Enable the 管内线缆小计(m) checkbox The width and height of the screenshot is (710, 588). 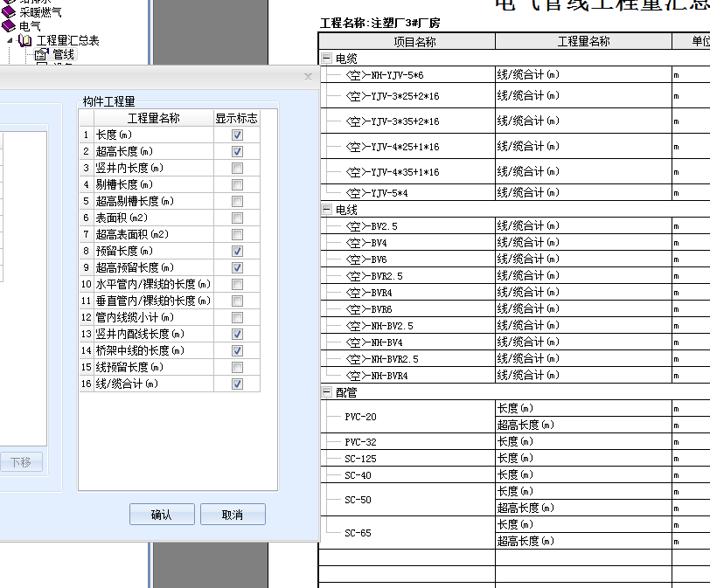(x=237, y=317)
